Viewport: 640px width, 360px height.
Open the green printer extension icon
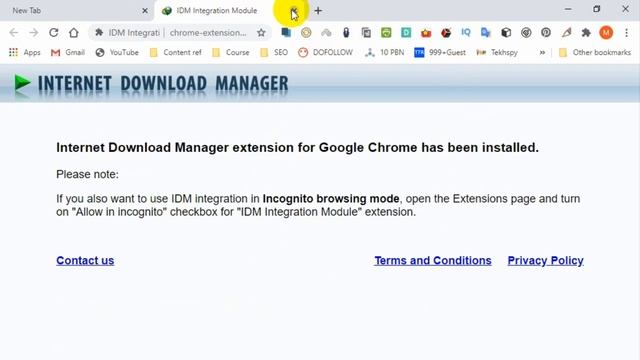click(x=386, y=33)
